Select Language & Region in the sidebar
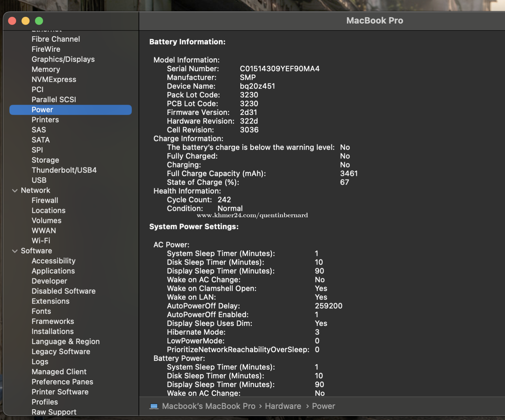505x420 pixels. point(66,342)
